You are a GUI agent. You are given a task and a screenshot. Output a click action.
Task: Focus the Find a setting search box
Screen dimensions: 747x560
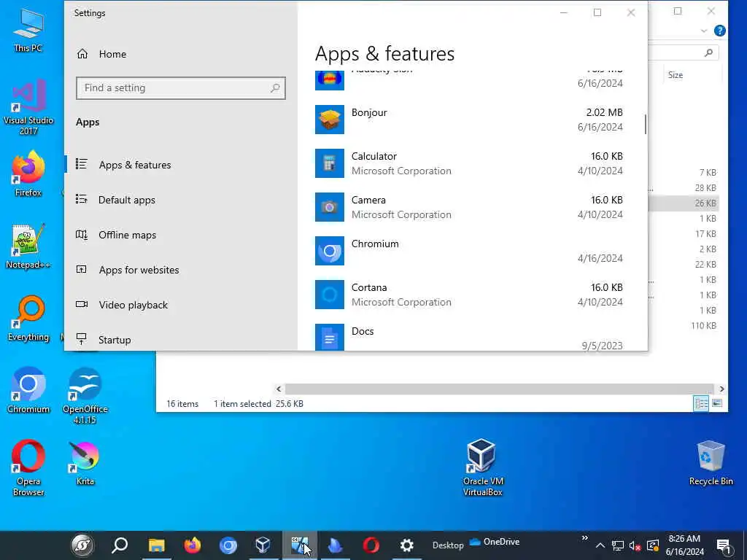click(x=181, y=88)
